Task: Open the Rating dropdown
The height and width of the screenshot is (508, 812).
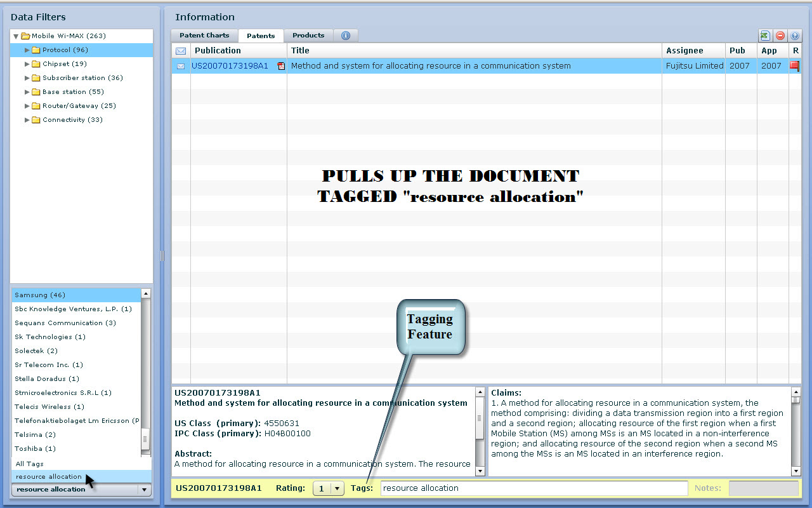Action: coord(329,488)
